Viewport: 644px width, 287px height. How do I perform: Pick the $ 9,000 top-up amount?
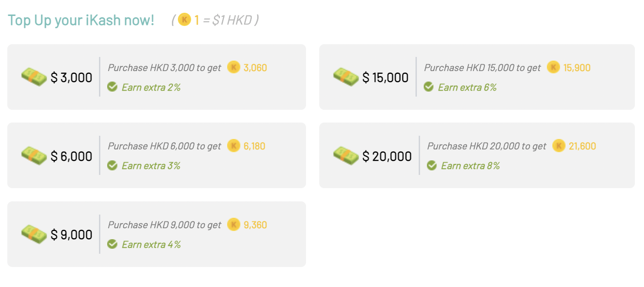(x=72, y=235)
